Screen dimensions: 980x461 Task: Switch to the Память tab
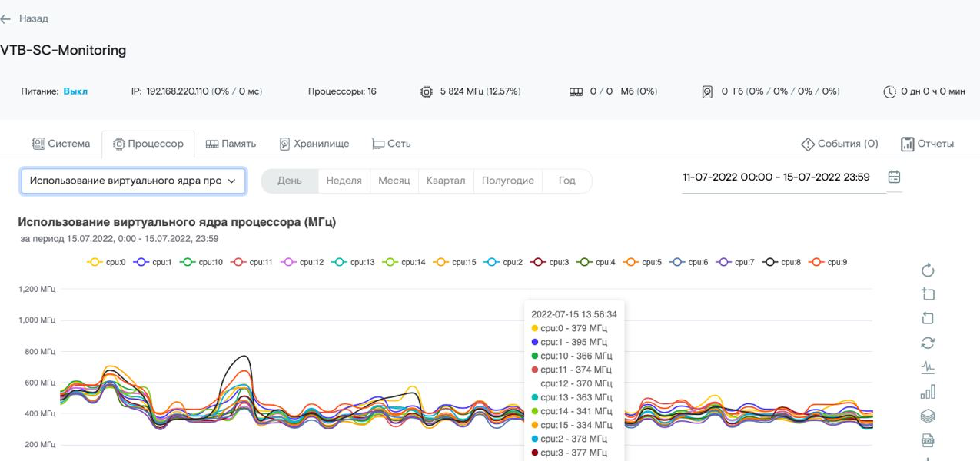231,144
